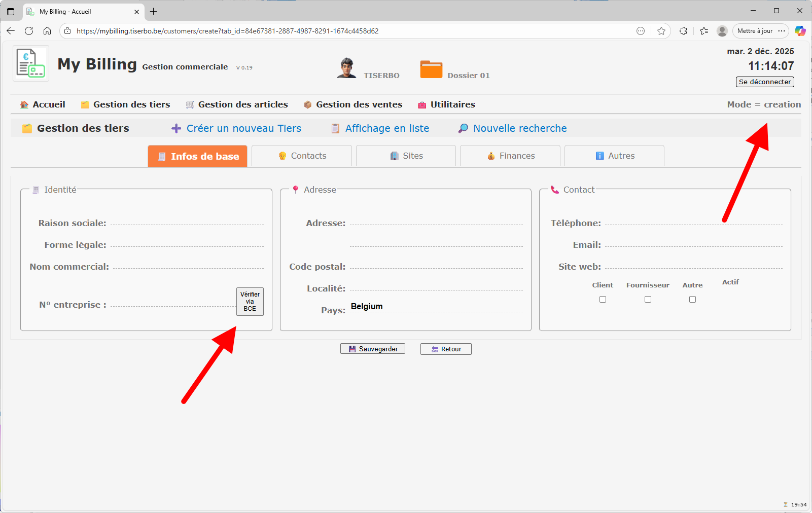The image size is (812, 513).
Task: Open the Copilot icon in browser toolbar
Action: point(800,31)
